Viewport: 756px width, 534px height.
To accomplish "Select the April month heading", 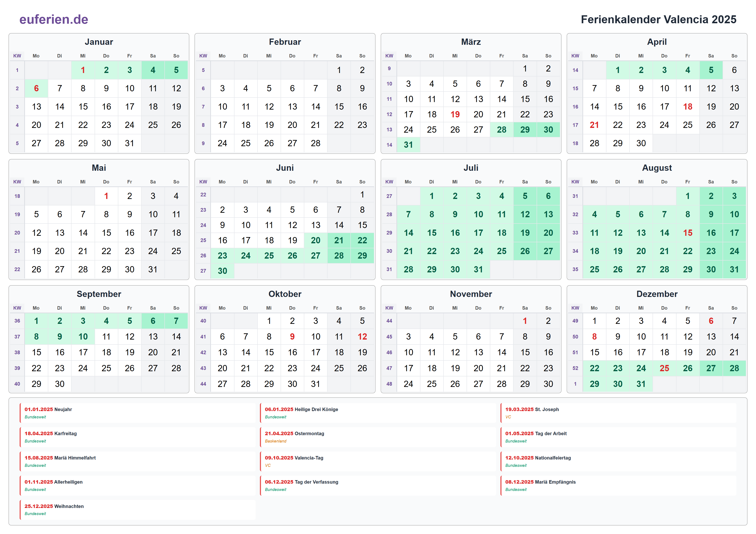I will tap(657, 42).
